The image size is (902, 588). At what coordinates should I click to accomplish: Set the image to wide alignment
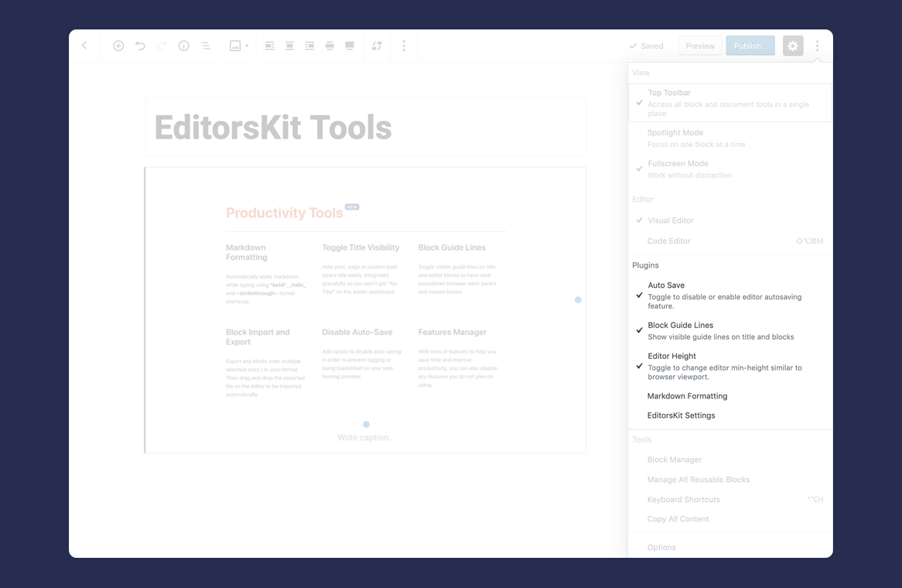tap(329, 46)
